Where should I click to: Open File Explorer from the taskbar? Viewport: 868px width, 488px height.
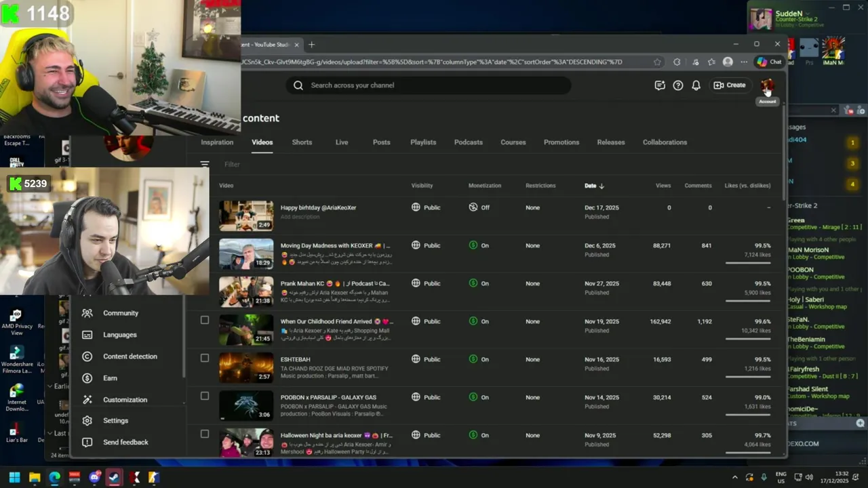pyautogui.click(x=35, y=477)
